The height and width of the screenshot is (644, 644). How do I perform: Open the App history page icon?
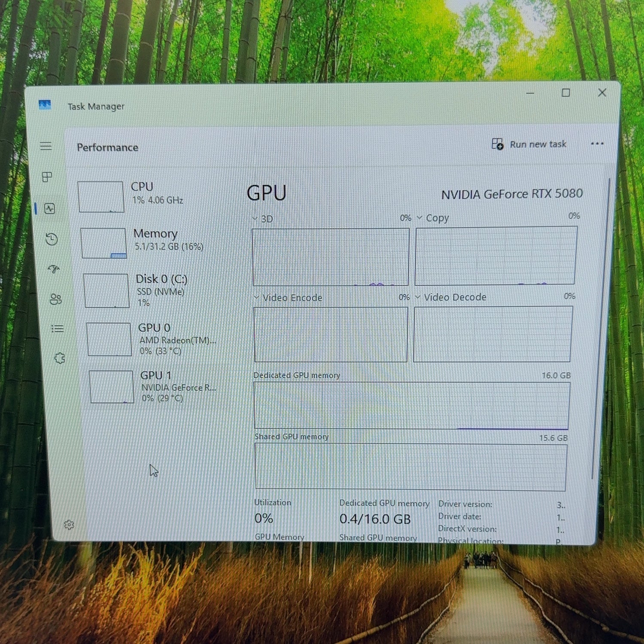pyautogui.click(x=52, y=239)
